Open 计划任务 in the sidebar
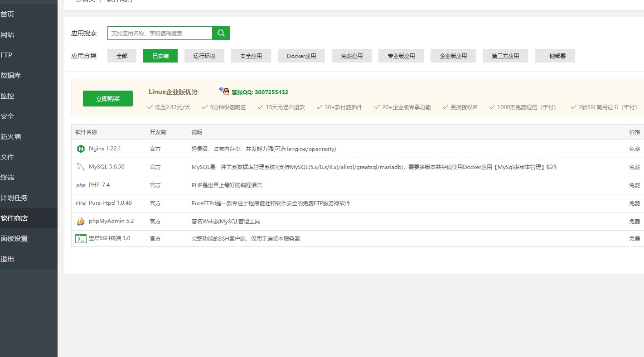This screenshot has width=644, height=357. coord(29,198)
